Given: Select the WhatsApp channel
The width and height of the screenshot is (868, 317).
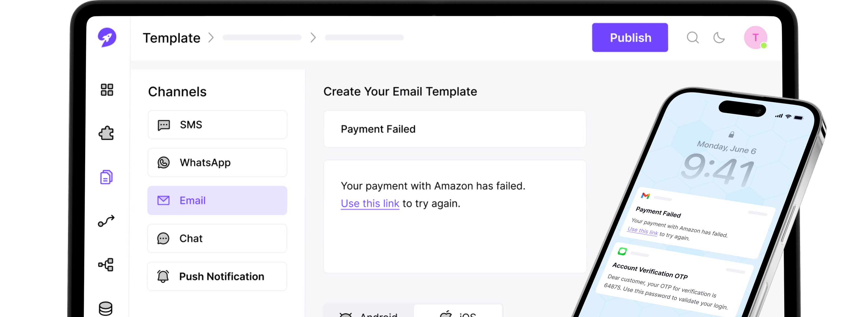Looking at the screenshot, I should [217, 163].
